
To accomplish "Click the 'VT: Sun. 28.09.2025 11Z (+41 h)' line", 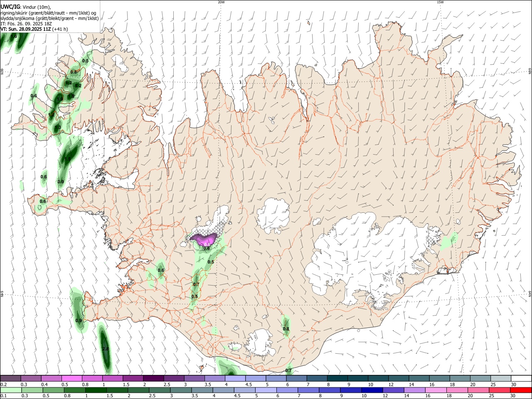I will click(x=34, y=29).
